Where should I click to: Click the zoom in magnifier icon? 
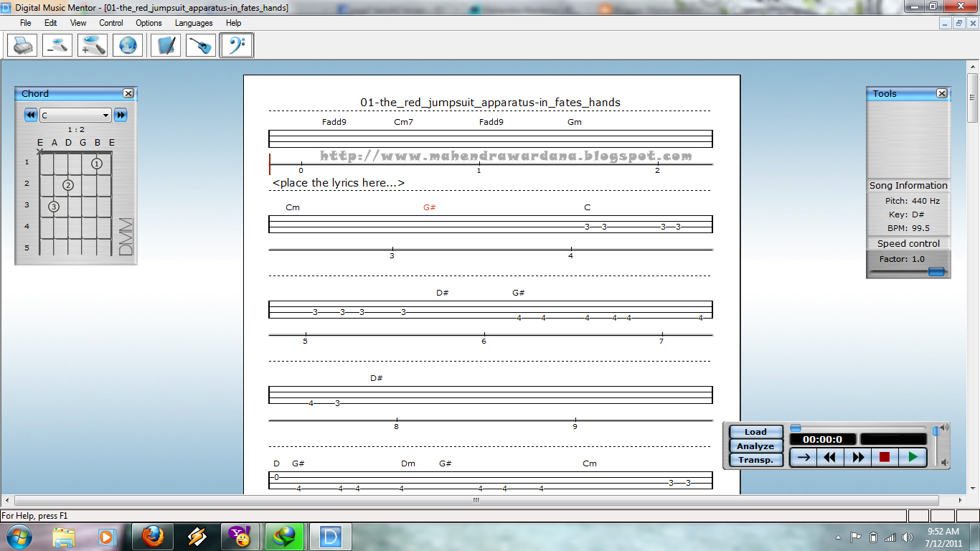(x=93, y=46)
